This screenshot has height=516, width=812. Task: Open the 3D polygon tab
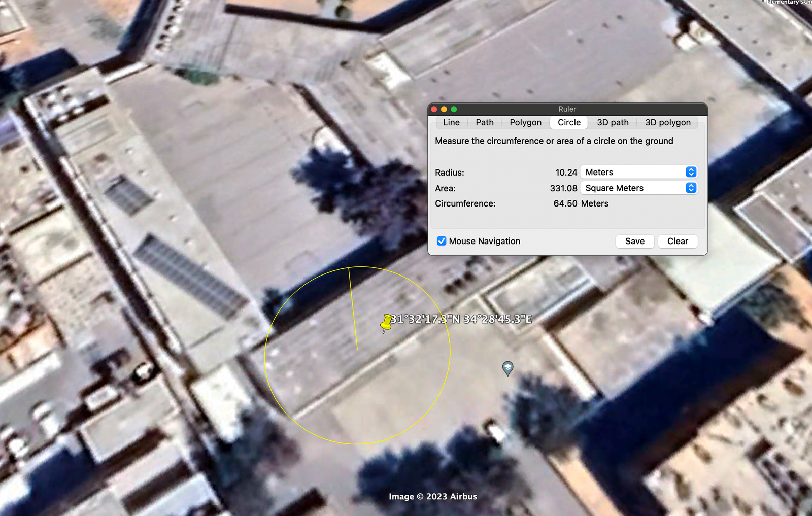667,122
